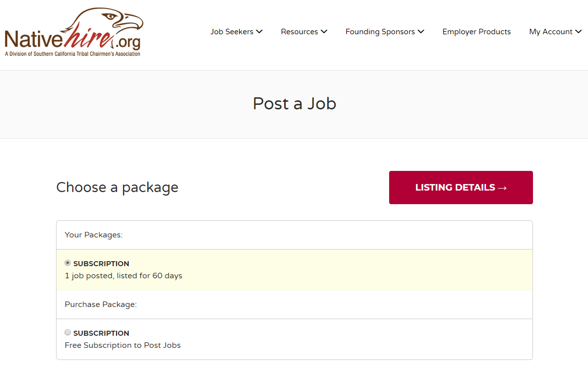Click the 'Choose a package' heading
The height and width of the screenshot is (365, 588).
coord(117,188)
